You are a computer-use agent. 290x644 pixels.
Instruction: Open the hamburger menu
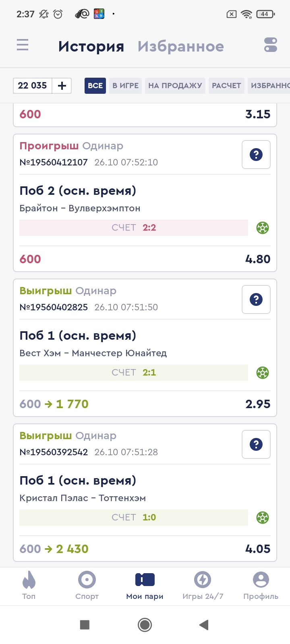[23, 45]
